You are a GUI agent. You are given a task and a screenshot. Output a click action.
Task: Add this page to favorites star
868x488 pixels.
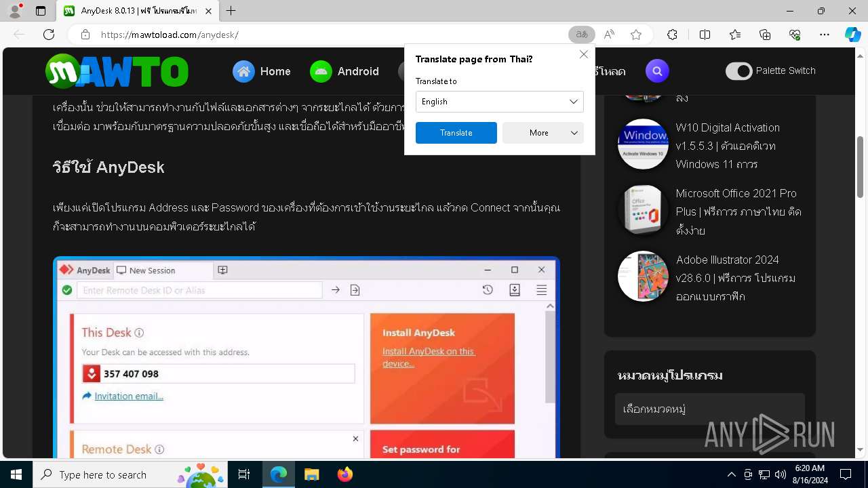[636, 35]
